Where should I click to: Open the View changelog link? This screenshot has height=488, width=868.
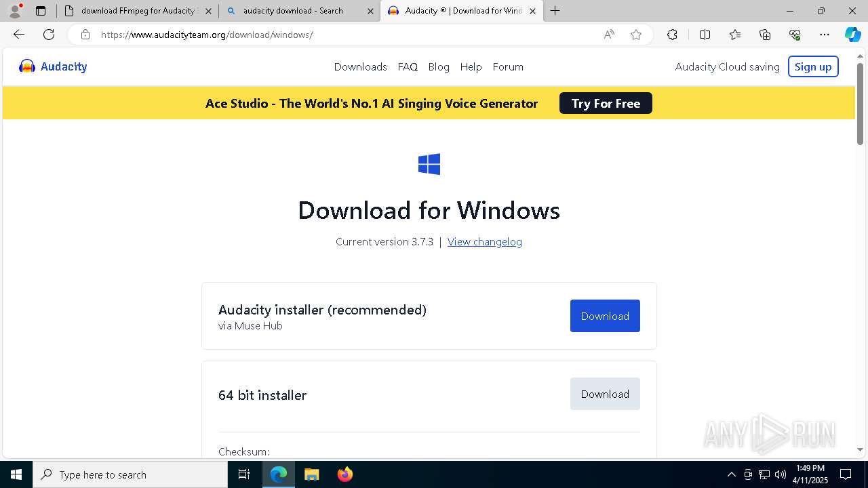coord(485,241)
